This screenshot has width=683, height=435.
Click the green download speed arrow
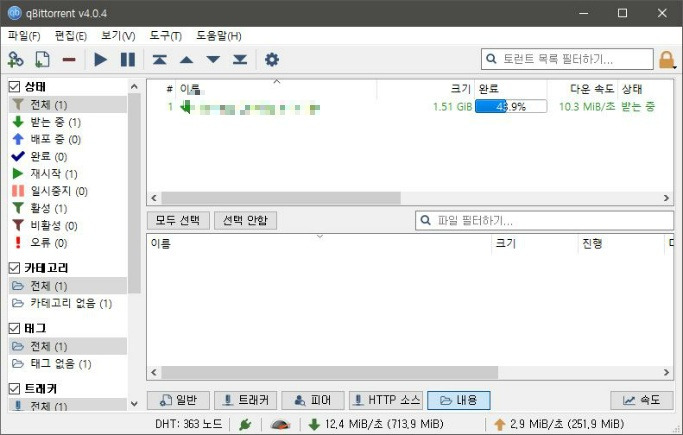pos(314,424)
